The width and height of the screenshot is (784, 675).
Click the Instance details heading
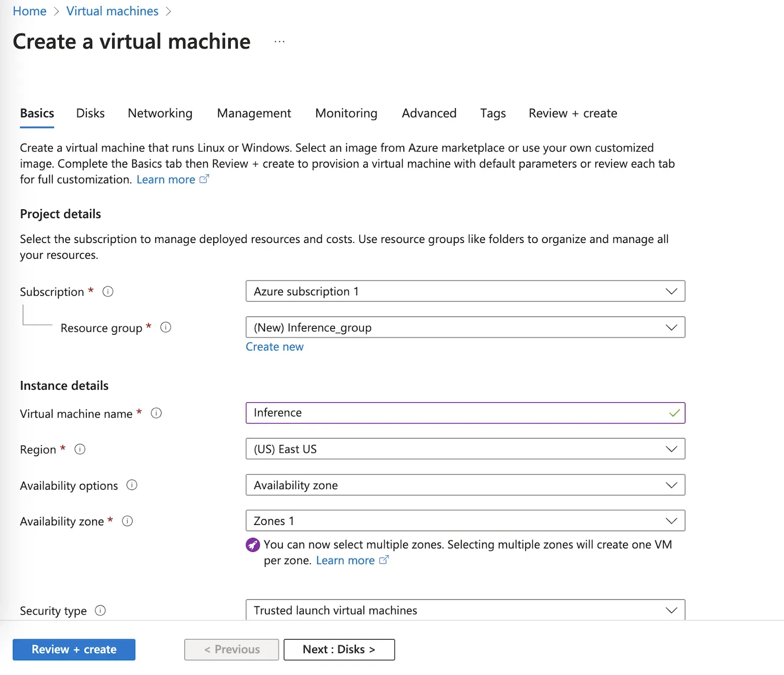pyautogui.click(x=64, y=385)
